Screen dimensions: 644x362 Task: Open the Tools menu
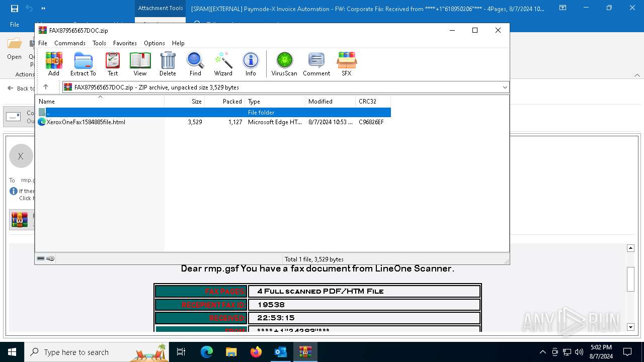[x=99, y=43]
